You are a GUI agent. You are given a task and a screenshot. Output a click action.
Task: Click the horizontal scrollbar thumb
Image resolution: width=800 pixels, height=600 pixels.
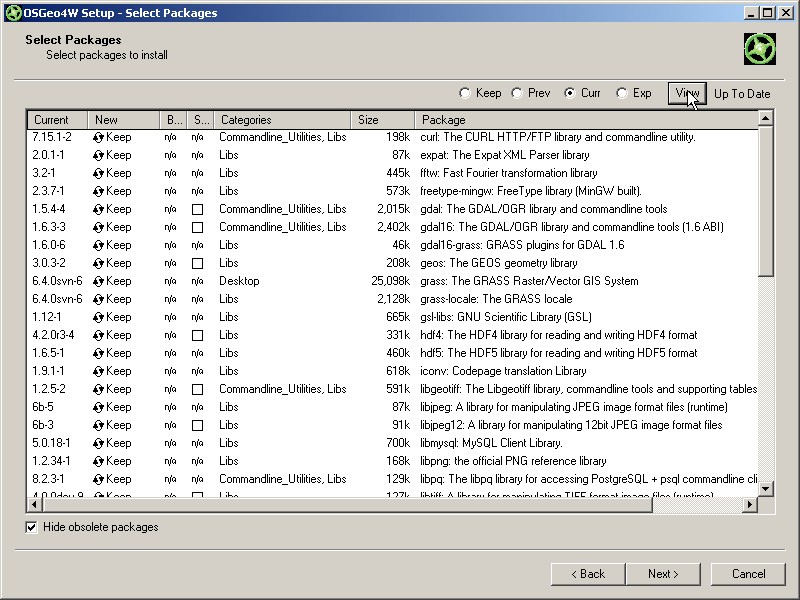click(347, 505)
